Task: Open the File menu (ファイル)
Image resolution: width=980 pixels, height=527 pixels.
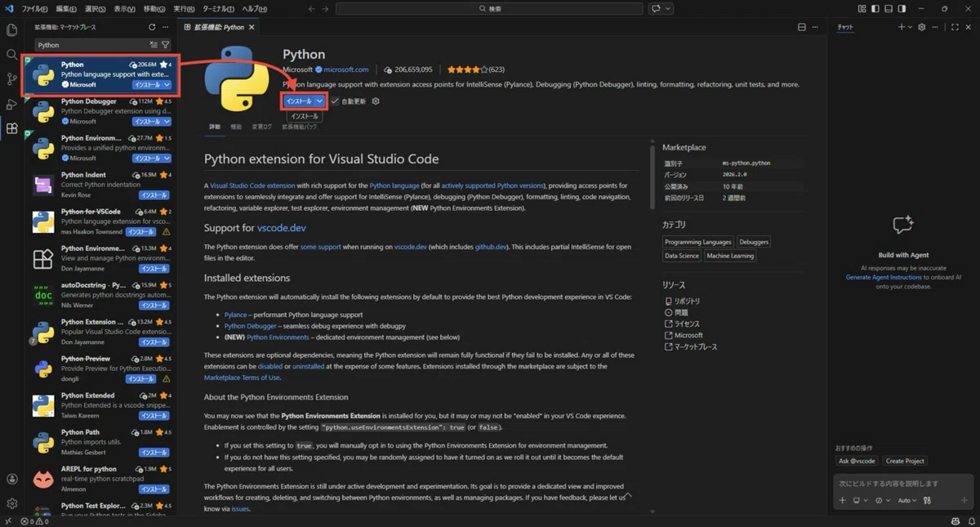Action: 34,8
